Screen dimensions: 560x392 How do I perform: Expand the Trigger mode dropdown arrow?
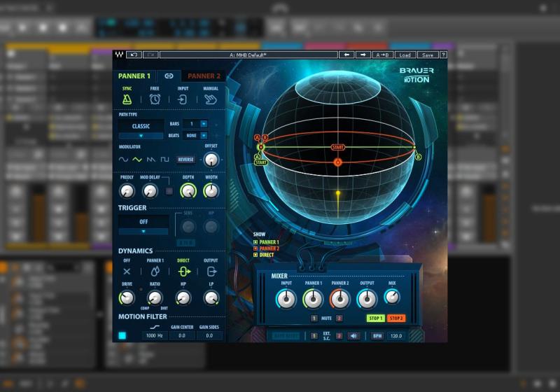pyautogui.click(x=143, y=231)
